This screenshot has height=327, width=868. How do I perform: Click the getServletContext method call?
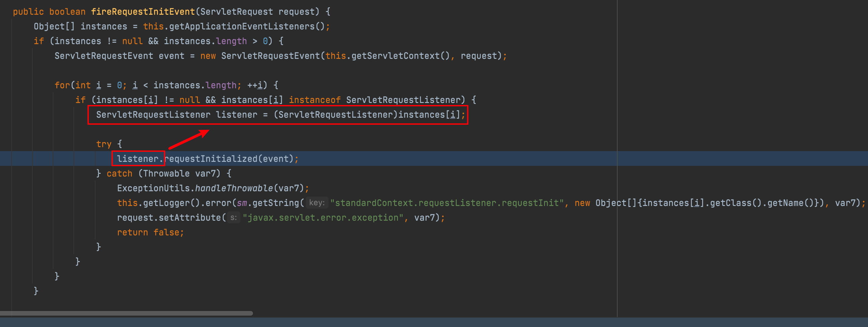pos(395,56)
